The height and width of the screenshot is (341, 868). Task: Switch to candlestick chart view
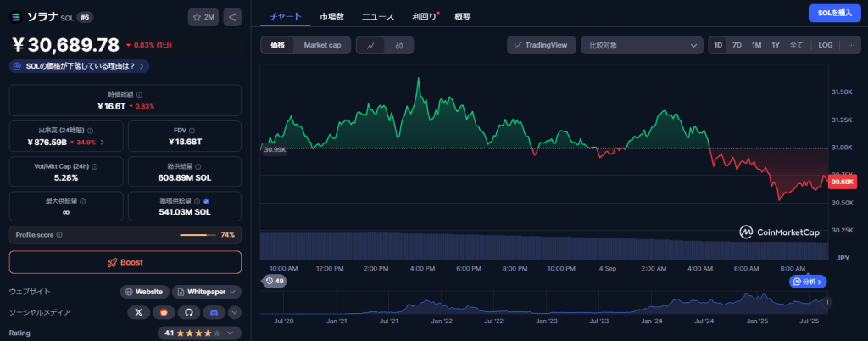coord(399,46)
